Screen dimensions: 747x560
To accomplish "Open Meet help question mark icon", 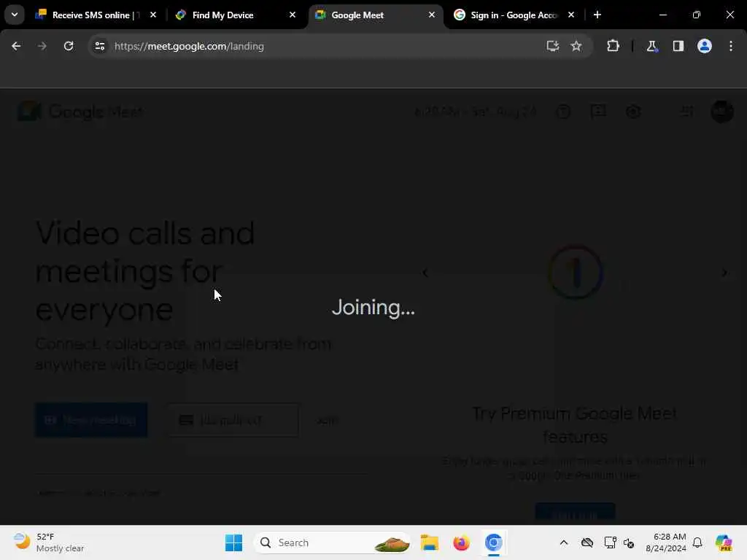I will pos(564,112).
